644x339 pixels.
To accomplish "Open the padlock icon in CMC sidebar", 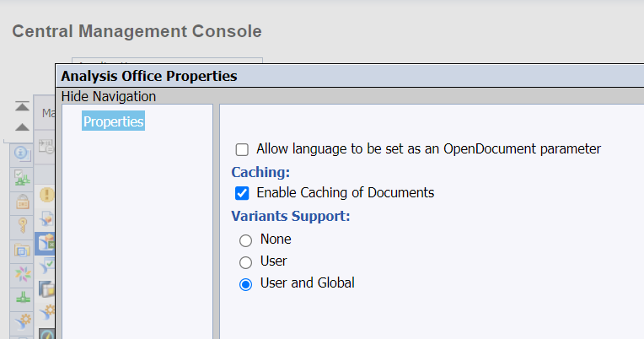I will tap(22, 202).
